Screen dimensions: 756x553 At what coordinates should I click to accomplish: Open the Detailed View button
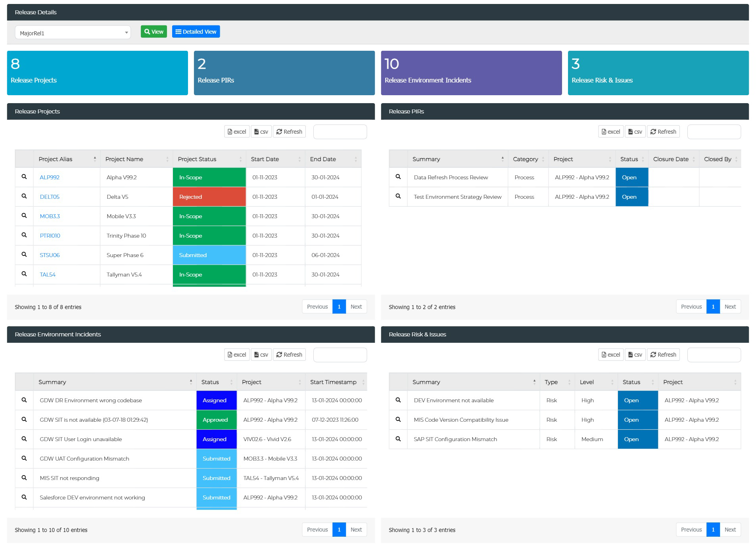196,32
